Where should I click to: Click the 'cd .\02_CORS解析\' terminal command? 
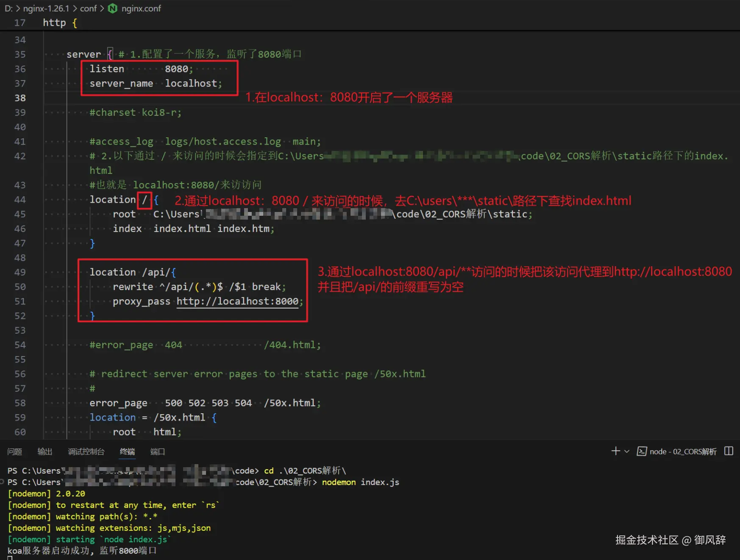click(305, 471)
